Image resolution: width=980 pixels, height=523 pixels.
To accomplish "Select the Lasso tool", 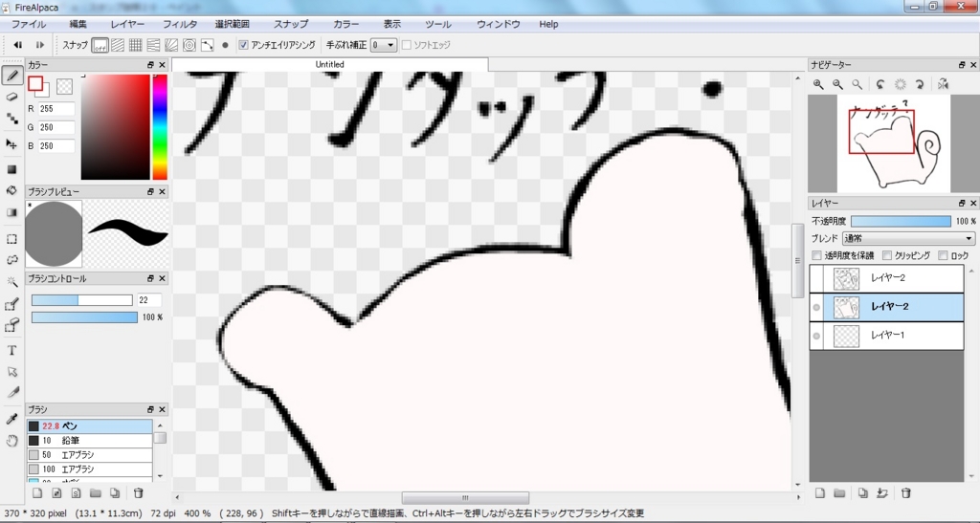I will pos(11,260).
